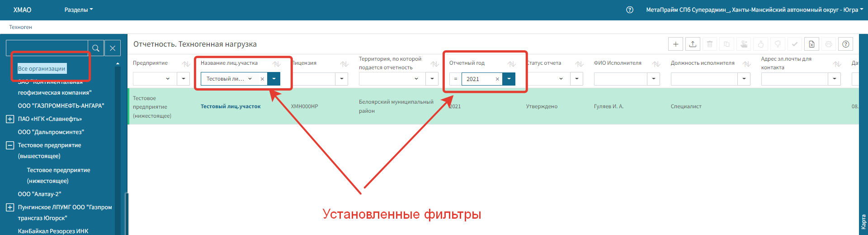Expand Пунгинское ЛПУМГ tree node
868x235 pixels.
(9, 207)
